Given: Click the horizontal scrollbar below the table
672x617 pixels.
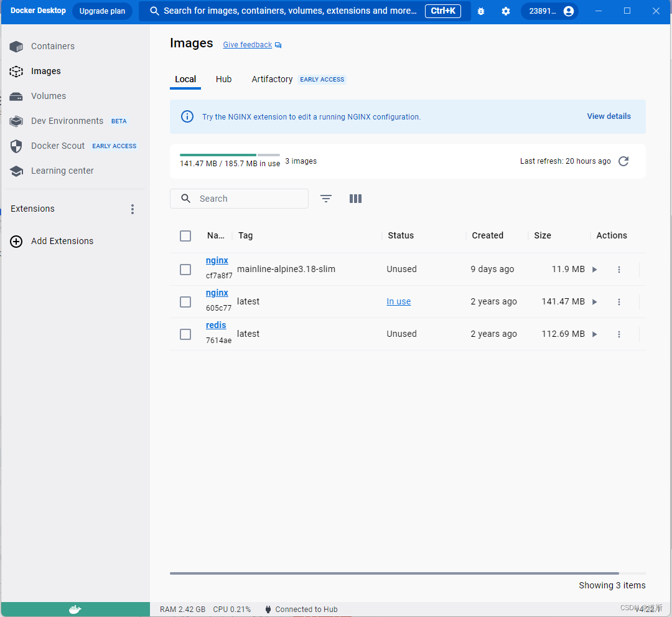Looking at the screenshot, I should tap(394, 573).
